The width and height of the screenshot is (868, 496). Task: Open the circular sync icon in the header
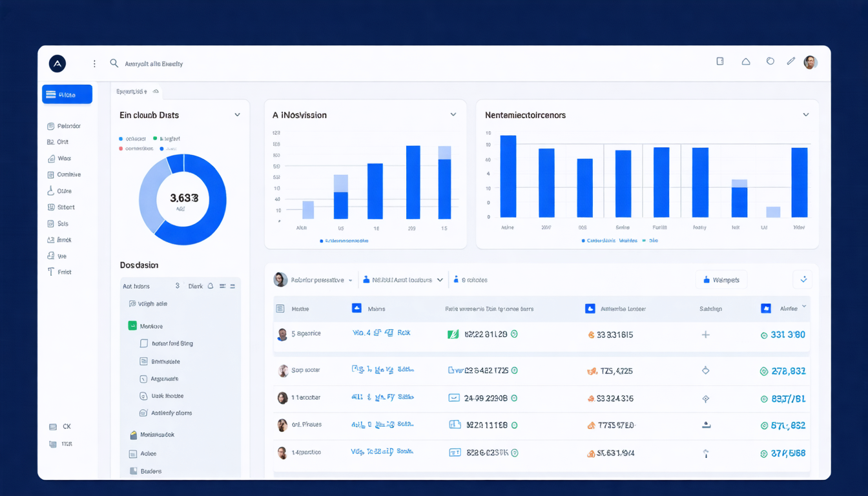point(770,61)
